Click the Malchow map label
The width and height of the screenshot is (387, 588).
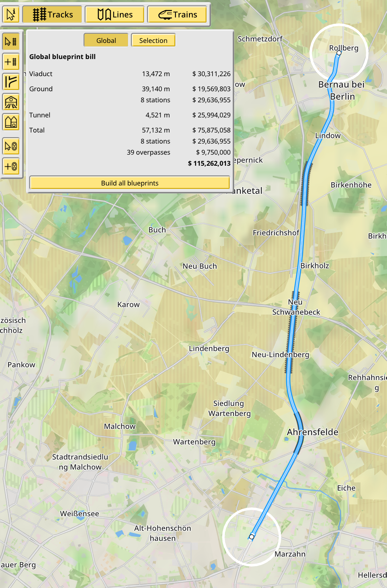click(120, 426)
